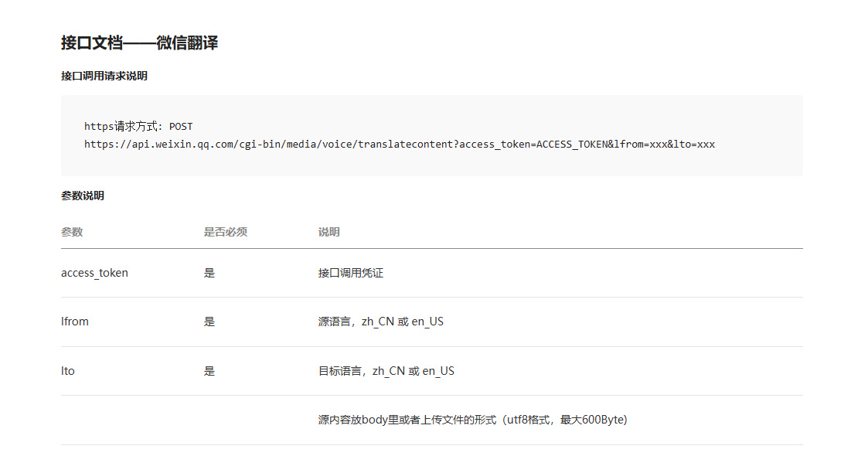The height and width of the screenshot is (456, 868).
Task: Click the column header 说明
Action: click(x=328, y=232)
